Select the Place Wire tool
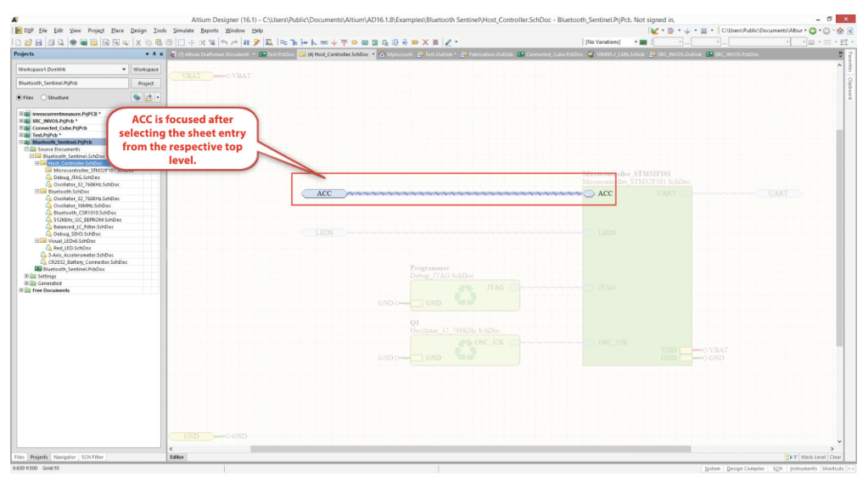The height and width of the screenshot is (477, 868). [x=284, y=42]
